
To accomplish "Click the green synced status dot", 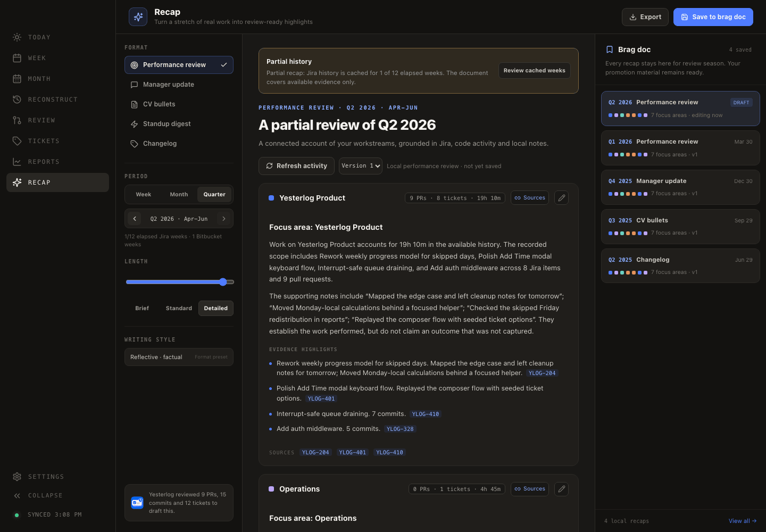I will (x=16, y=515).
